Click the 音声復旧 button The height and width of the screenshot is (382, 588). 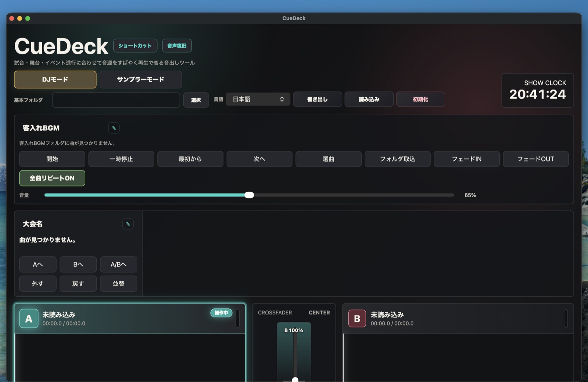tap(177, 46)
